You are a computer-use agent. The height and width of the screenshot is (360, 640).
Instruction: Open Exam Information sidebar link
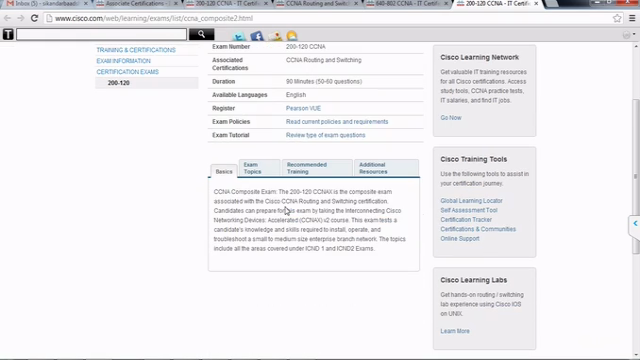pos(123,61)
